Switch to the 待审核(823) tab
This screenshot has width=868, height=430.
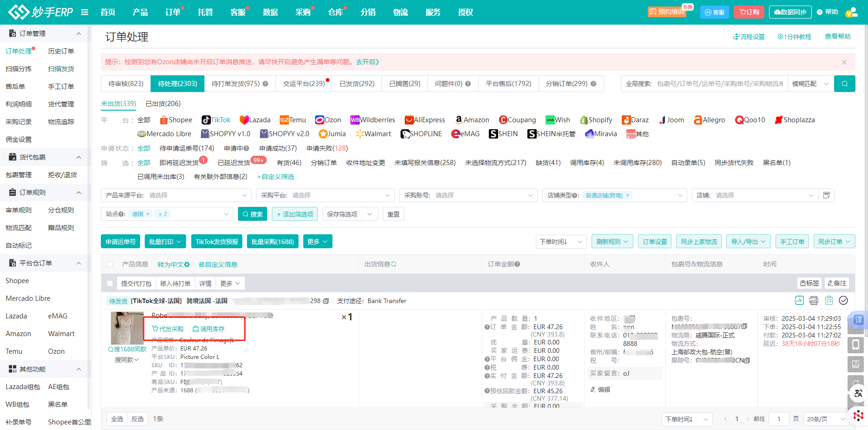126,84
